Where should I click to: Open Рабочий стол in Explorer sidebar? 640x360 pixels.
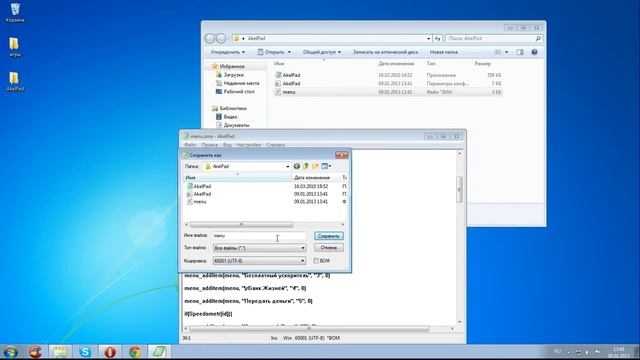click(239, 92)
